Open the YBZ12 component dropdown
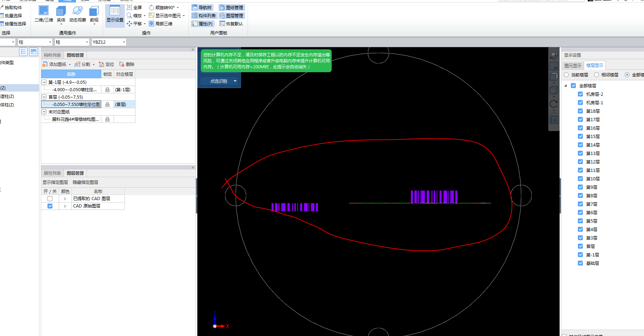The height and width of the screenshot is (336, 644). coord(124,42)
